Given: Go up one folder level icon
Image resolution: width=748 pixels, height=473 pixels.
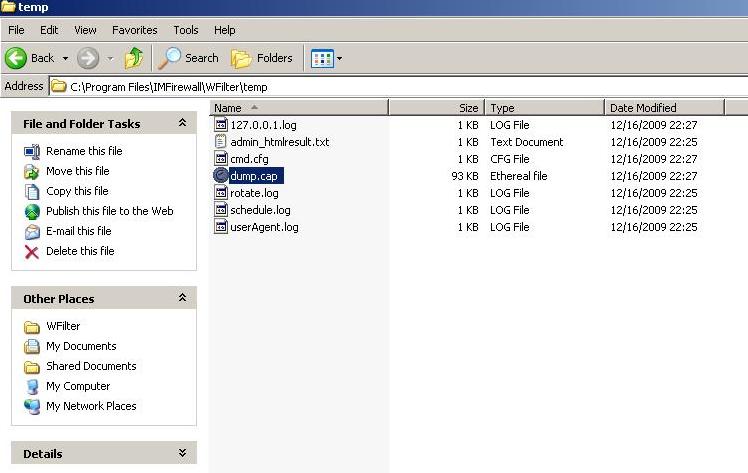Looking at the screenshot, I should (x=134, y=58).
